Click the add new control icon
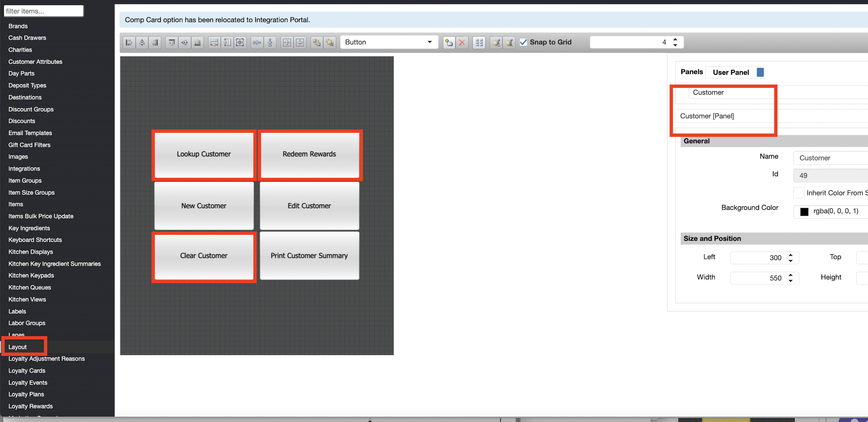 pyautogui.click(x=449, y=43)
